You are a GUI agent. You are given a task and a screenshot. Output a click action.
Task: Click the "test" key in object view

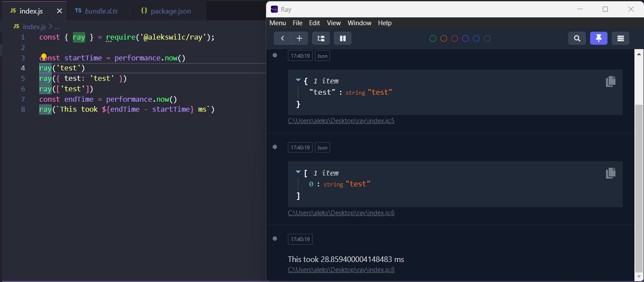click(322, 92)
